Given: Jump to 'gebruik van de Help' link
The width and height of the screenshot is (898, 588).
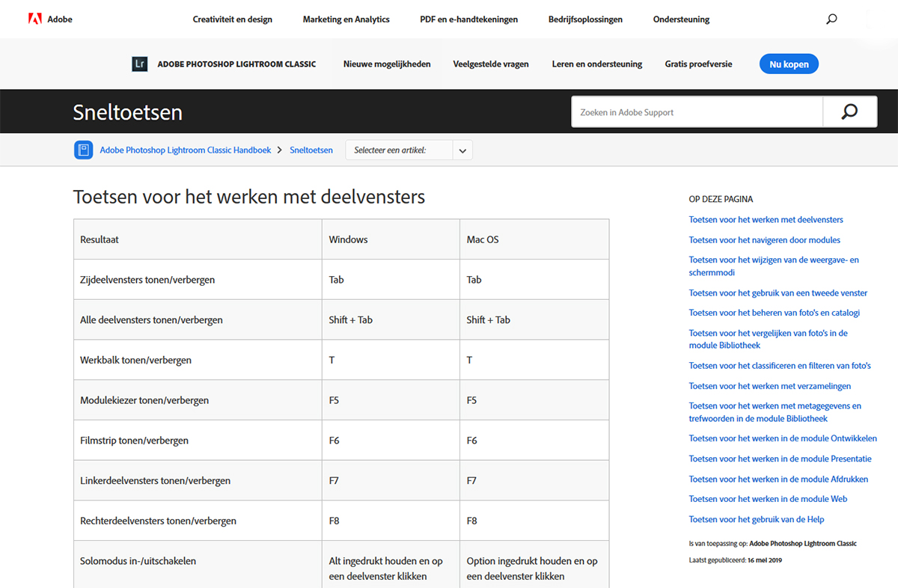Looking at the screenshot, I should (757, 519).
